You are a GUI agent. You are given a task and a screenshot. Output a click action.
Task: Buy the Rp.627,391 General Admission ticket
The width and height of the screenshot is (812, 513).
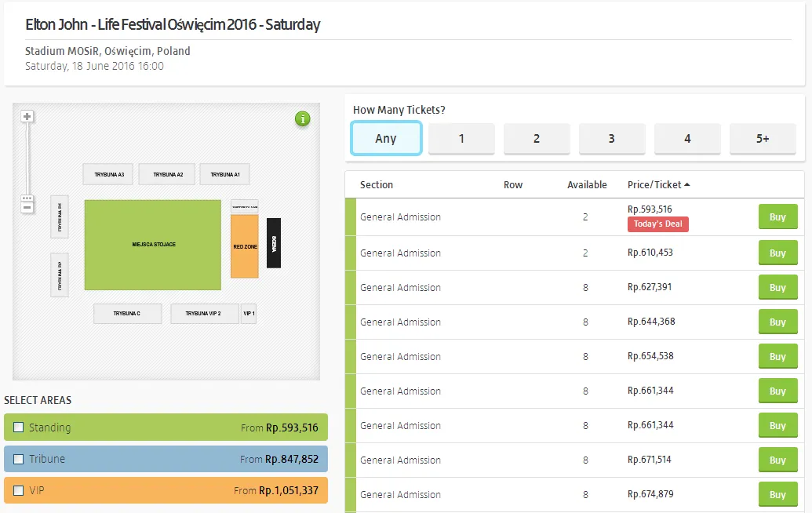tap(777, 287)
